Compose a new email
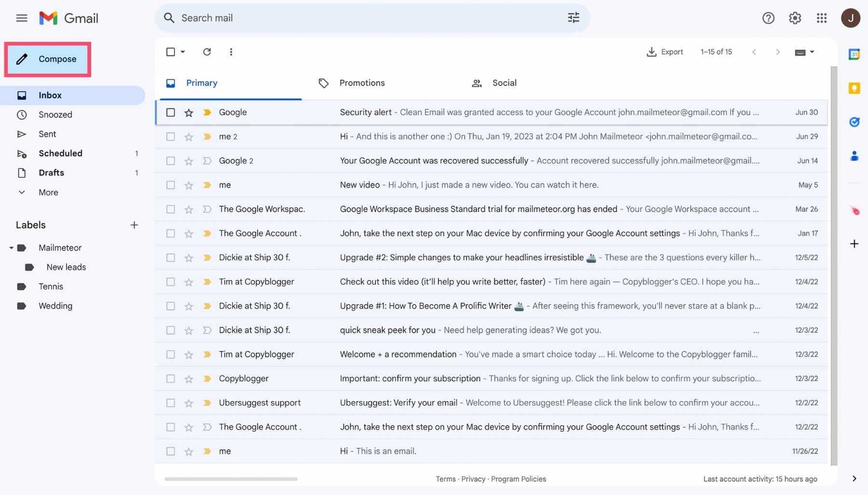The height and width of the screenshot is (495, 868). pyautogui.click(x=48, y=59)
